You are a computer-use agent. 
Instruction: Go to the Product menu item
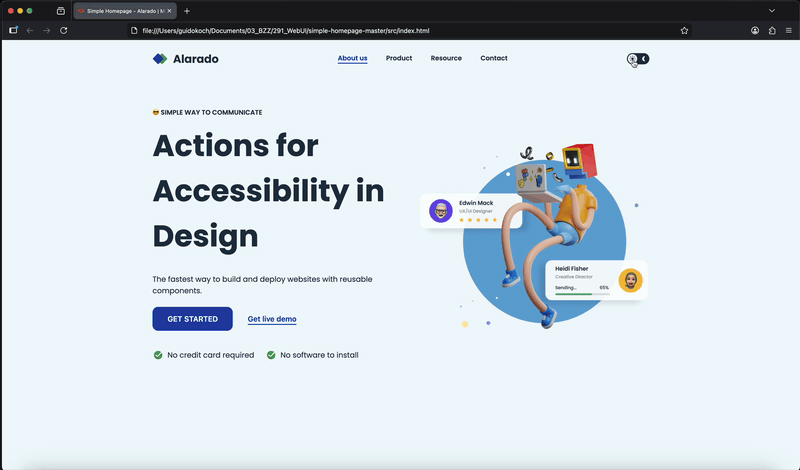(399, 58)
